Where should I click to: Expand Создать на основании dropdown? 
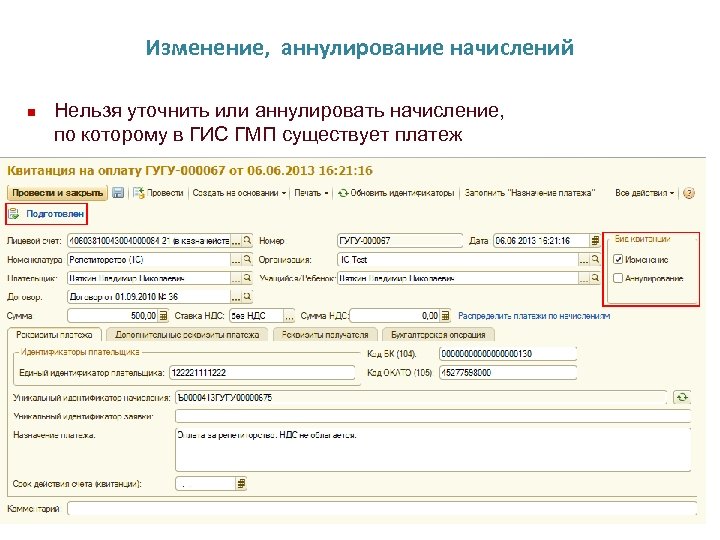[239, 193]
